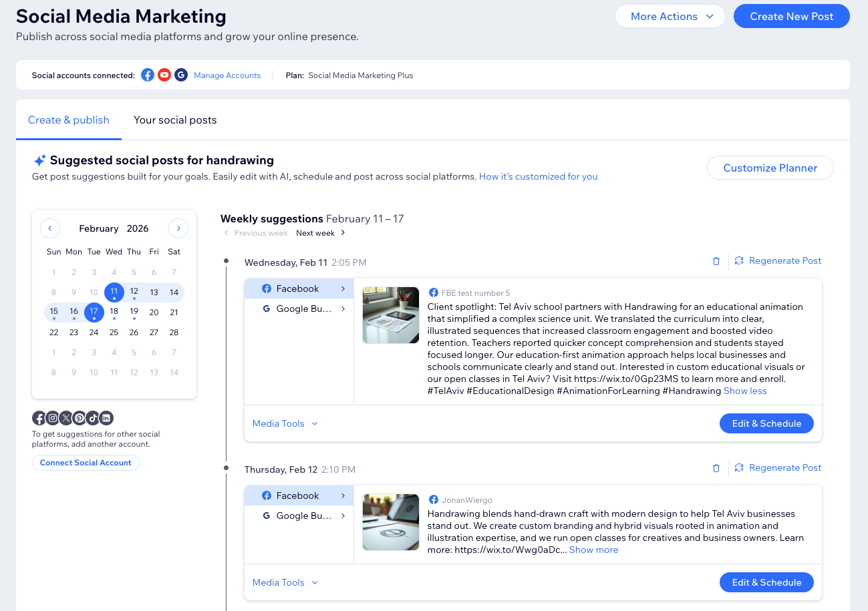
Task: Click the Facebook icon next to Social accounts connected
Action: coord(147,75)
